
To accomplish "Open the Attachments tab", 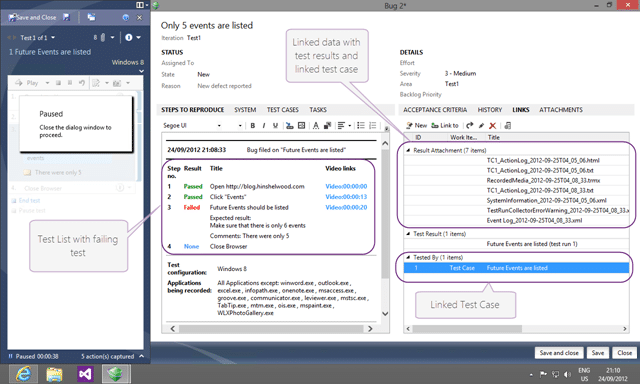I will 561,110.
